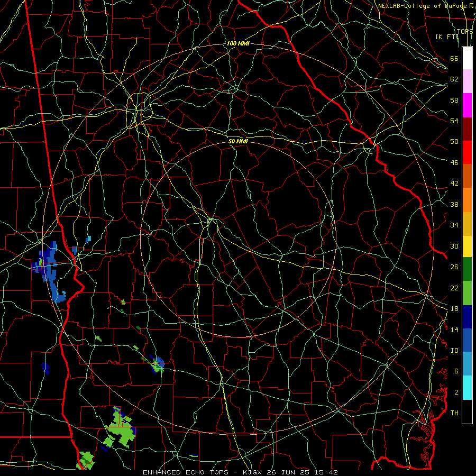Click the 'TH' legend label
This screenshot has height=476, width=476.
click(x=454, y=413)
